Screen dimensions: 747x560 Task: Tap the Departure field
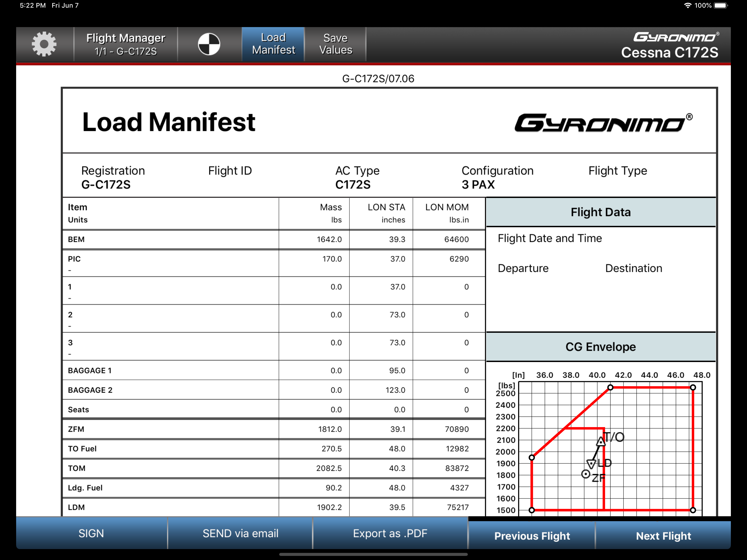[523, 269]
